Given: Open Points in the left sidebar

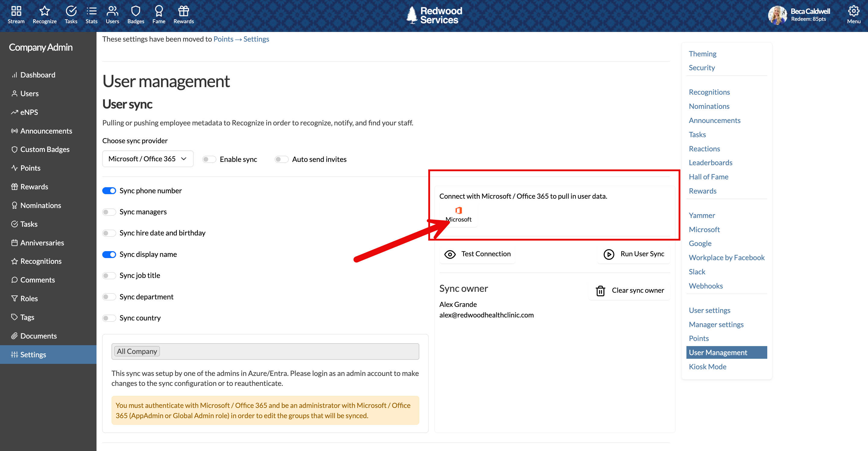Looking at the screenshot, I should pos(30,168).
